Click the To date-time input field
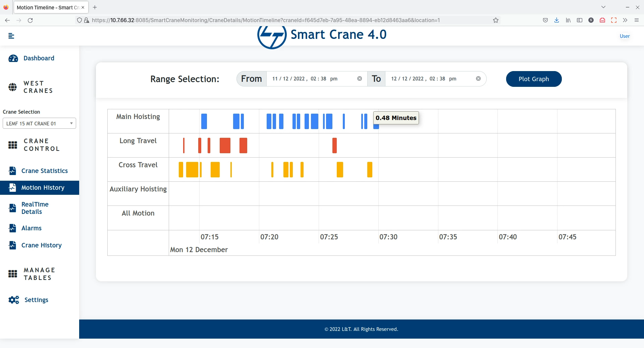 click(435, 79)
